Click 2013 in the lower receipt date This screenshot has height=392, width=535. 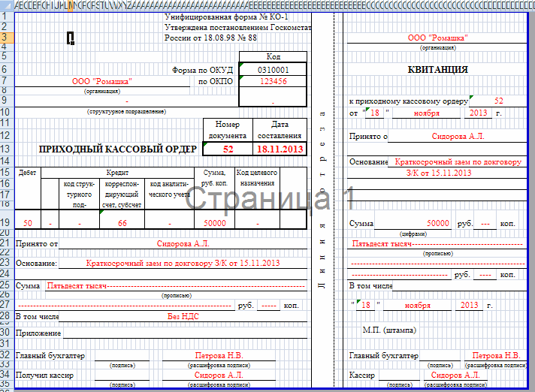point(469,305)
